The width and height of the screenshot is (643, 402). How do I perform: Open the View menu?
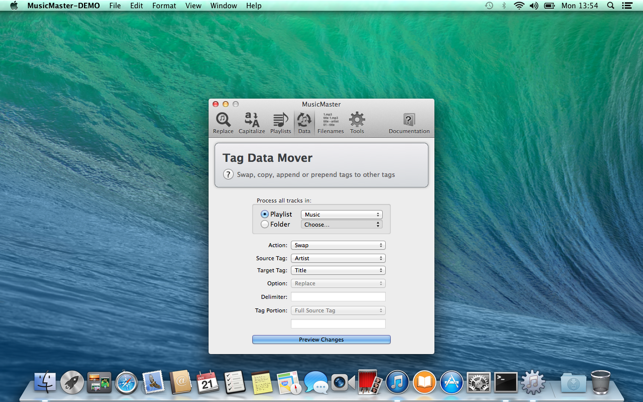[x=193, y=6]
